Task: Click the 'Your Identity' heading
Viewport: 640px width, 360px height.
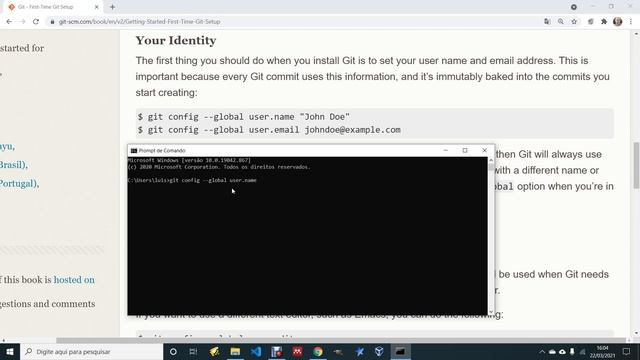Action: (176, 40)
